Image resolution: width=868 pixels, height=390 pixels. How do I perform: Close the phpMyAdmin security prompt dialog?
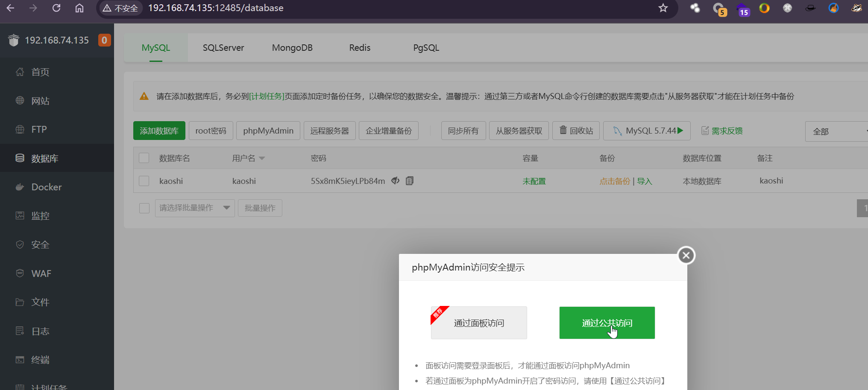686,256
